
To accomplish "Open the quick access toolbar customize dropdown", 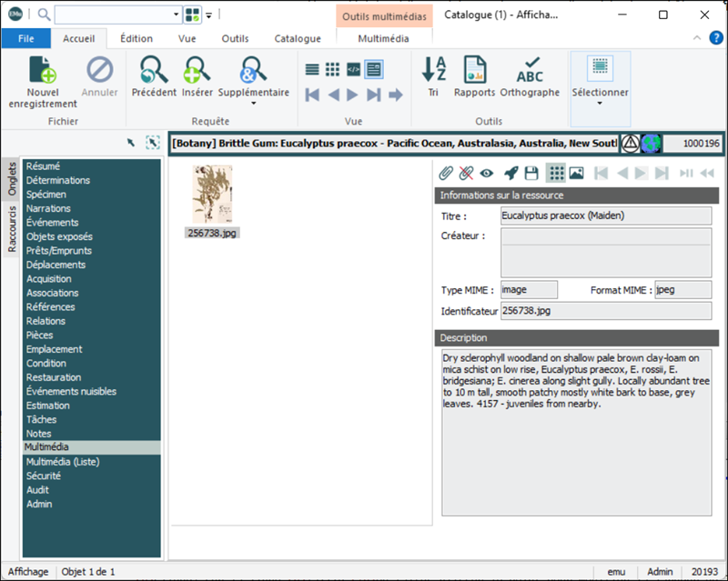I will point(209,15).
